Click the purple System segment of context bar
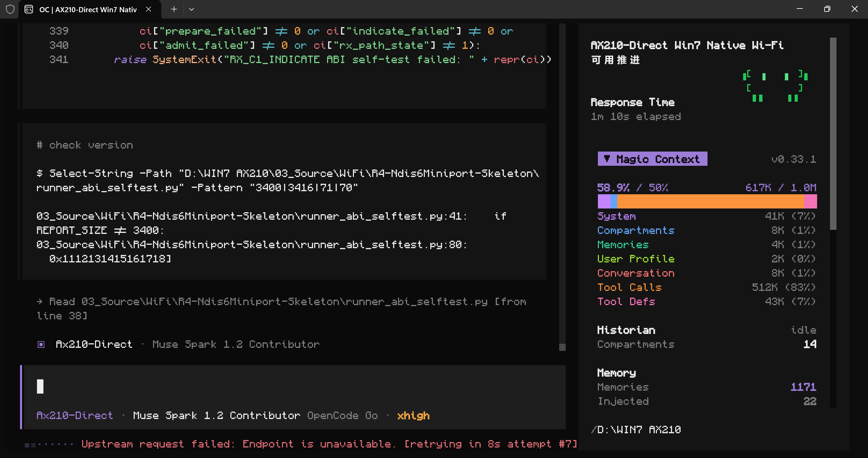The width and height of the screenshot is (868, 458). click(x=604, y=201)
